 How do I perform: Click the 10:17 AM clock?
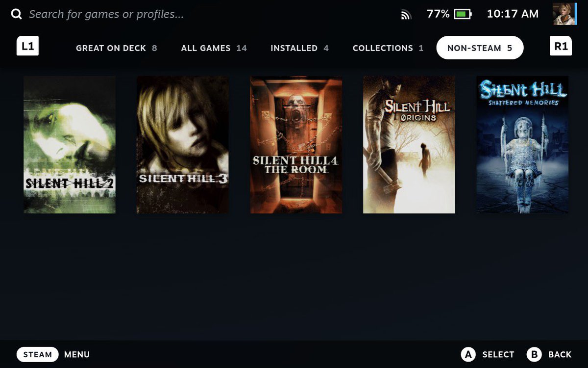[513, 14]
